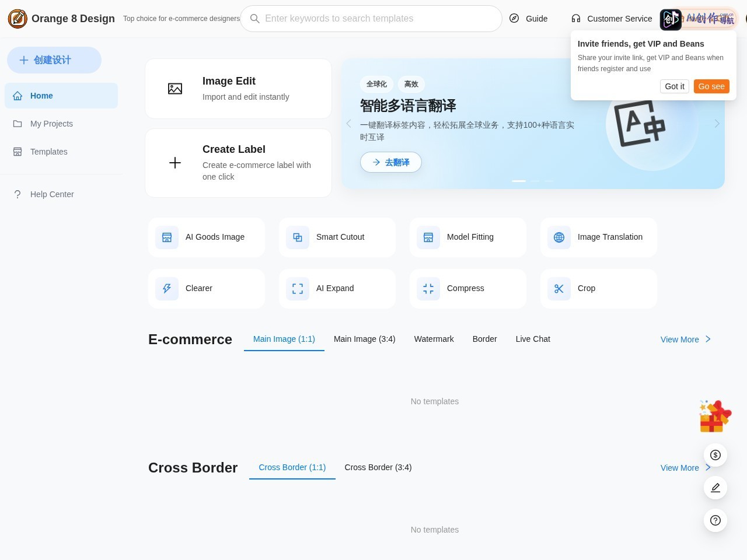Switch to the Live Chat tab
The height and width of the screenshot is (560, 747).
click(x=533, y=339)
